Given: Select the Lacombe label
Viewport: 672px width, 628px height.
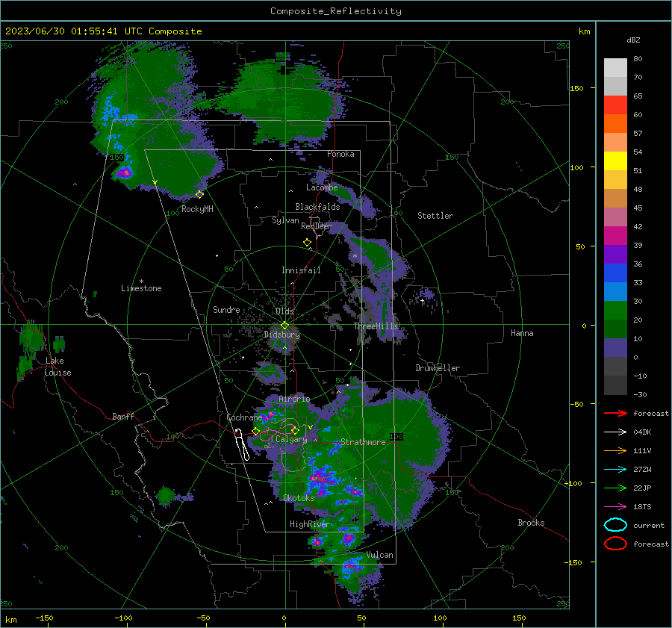Looking at the screenshot, I should [322, 187].
